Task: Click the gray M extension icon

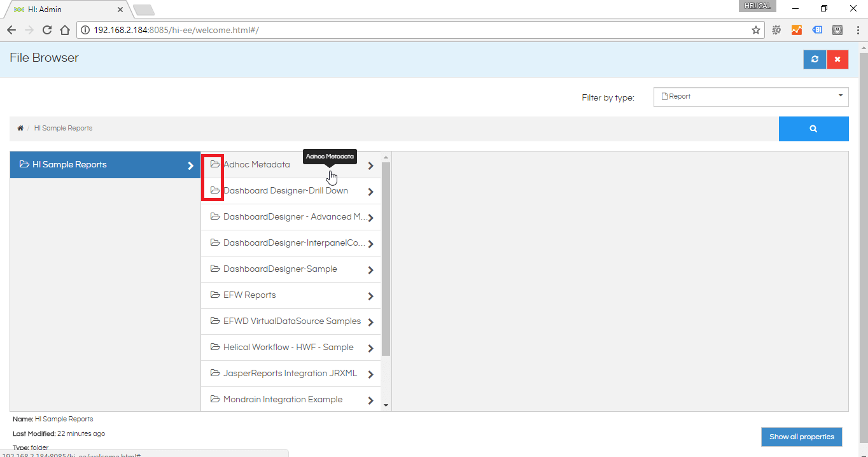Action: (x=838, y=30)
